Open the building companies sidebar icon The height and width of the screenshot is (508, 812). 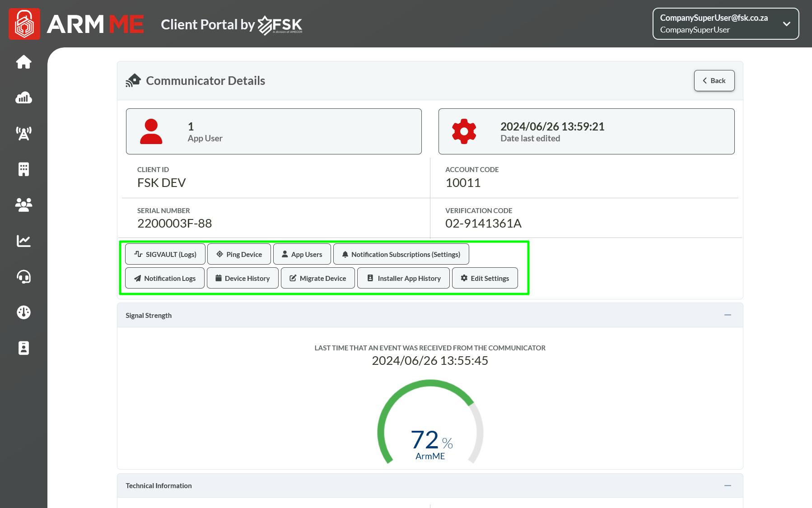23,169
